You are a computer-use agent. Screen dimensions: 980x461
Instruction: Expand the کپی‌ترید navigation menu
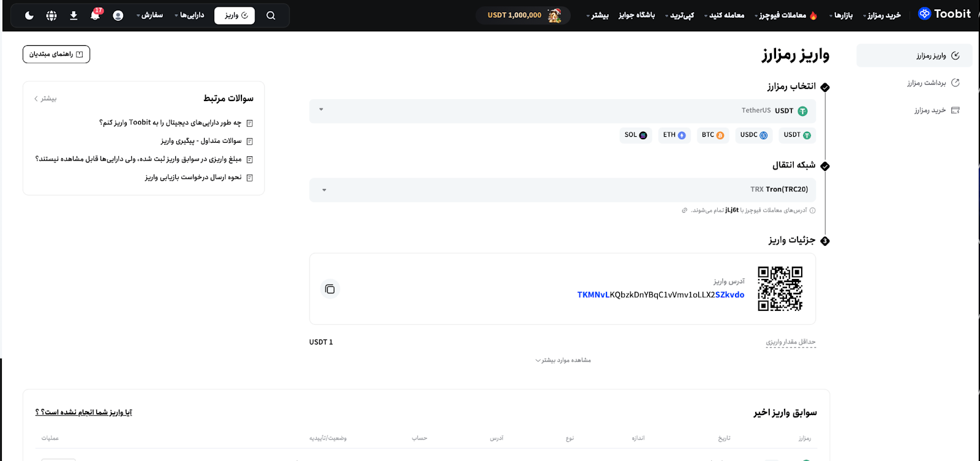point(680,15)
